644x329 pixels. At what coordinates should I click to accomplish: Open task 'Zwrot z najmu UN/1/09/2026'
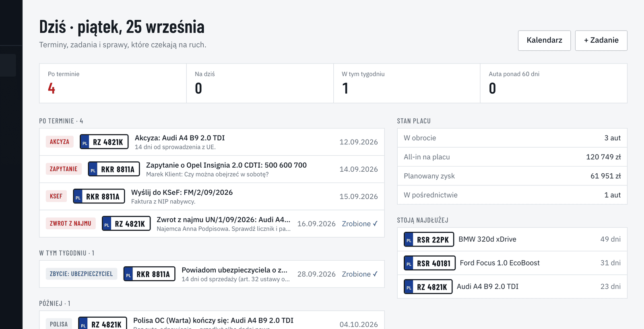coord(223,220)
